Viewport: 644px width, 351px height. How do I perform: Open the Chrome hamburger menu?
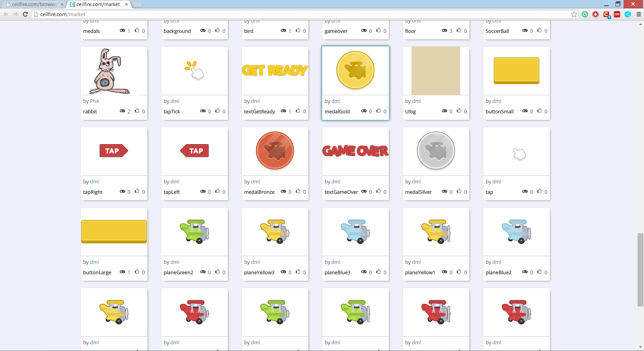[x=639, y=14]
